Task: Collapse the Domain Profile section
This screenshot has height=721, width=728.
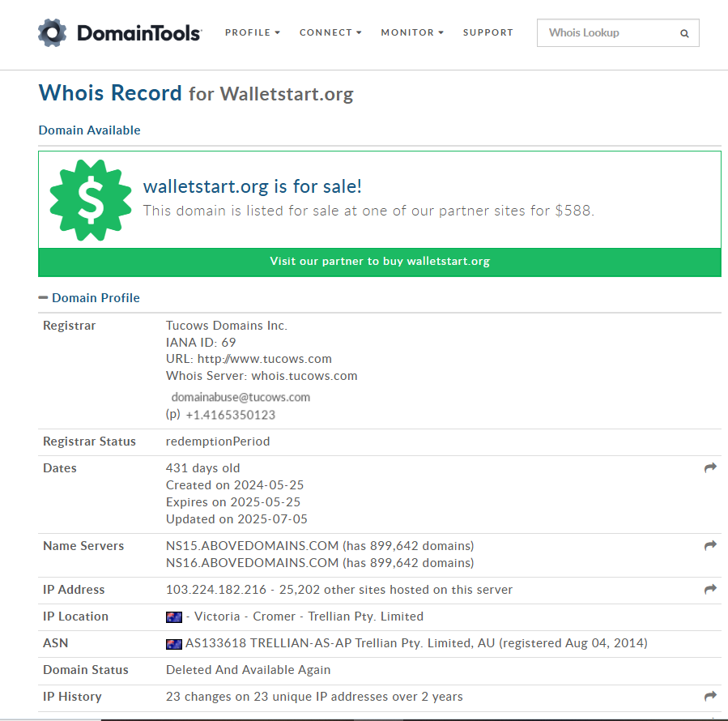Action: pos(43,298)
